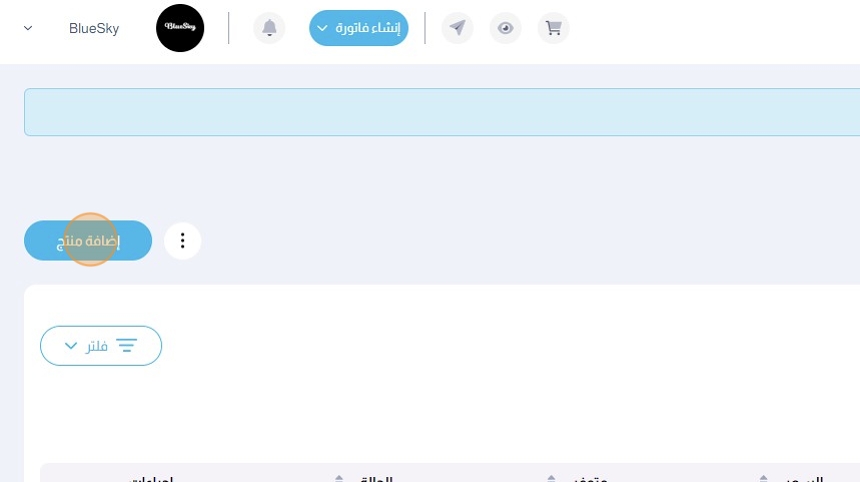Click the متوفر column header text
Viewport: 860px width, 482px height.
click(590, 479)
